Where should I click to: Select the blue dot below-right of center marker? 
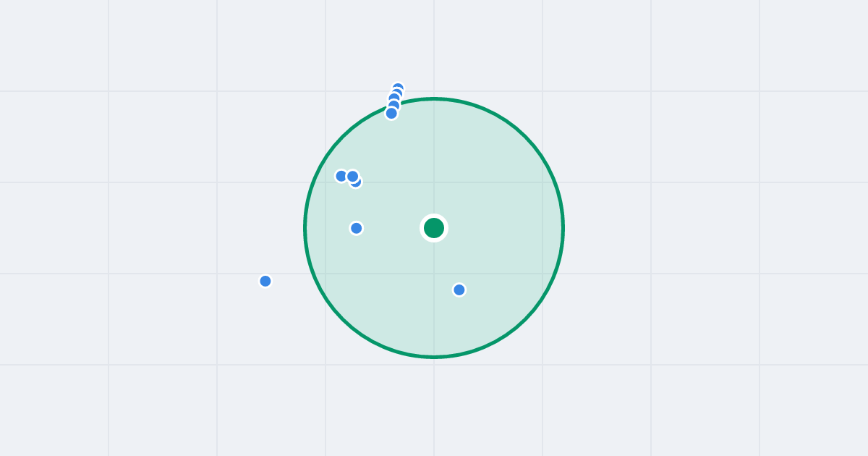459,290
